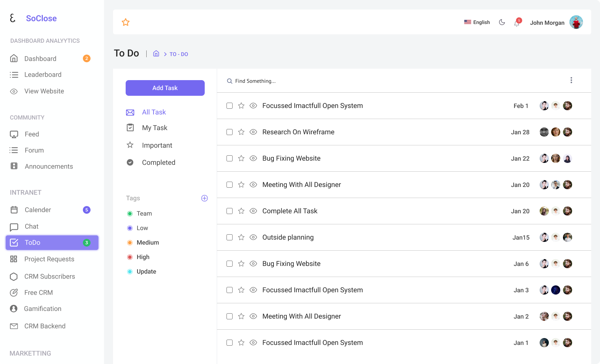
Task: Open John Morgan profile avatar
Action: tap(576, 22)
